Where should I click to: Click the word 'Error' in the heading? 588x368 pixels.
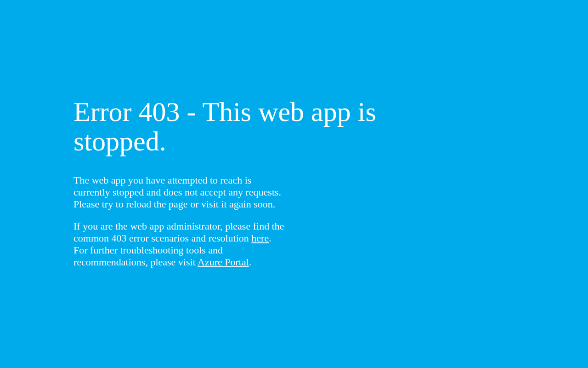(102, 112)
